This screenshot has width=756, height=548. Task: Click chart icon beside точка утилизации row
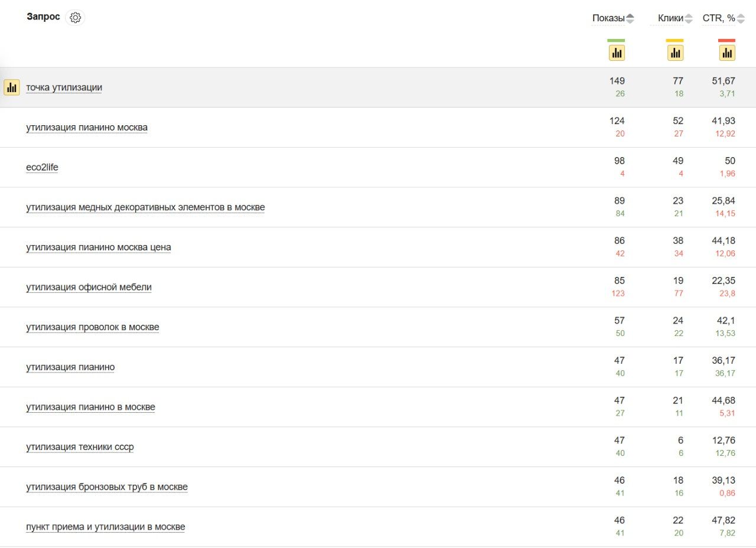point(12,87)
